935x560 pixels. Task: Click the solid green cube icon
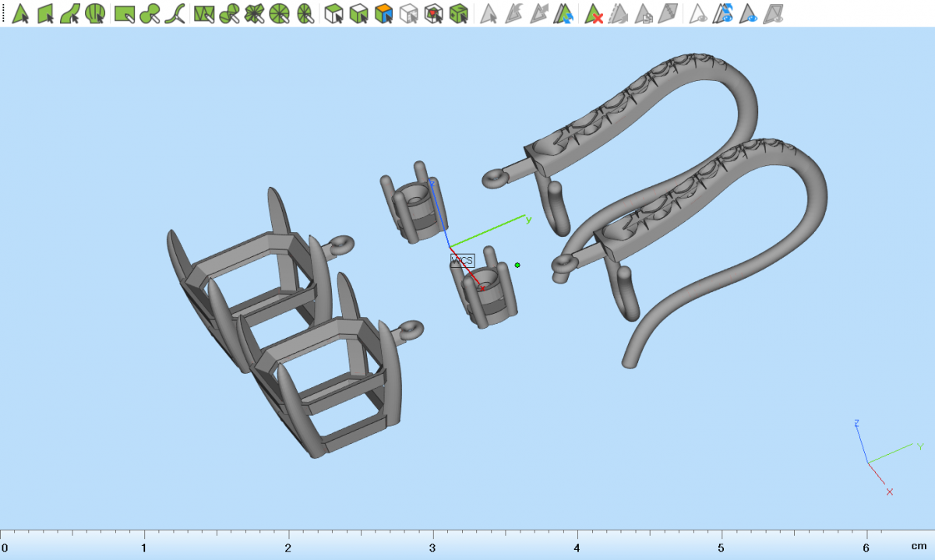(459, 13)
